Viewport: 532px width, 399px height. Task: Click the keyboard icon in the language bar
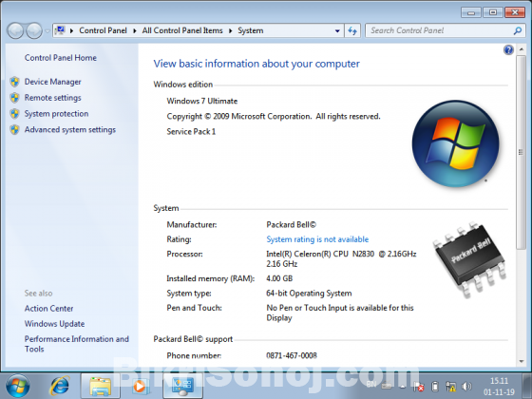click(x=387, y=387)
